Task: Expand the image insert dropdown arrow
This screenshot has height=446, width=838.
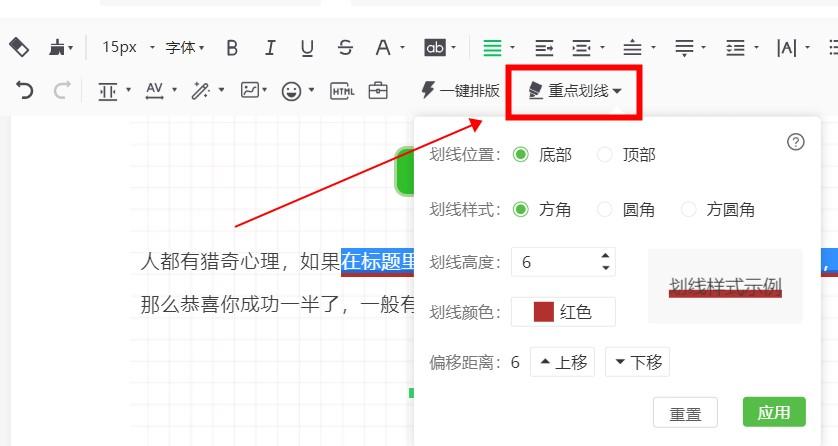Action: pos(265,90)
